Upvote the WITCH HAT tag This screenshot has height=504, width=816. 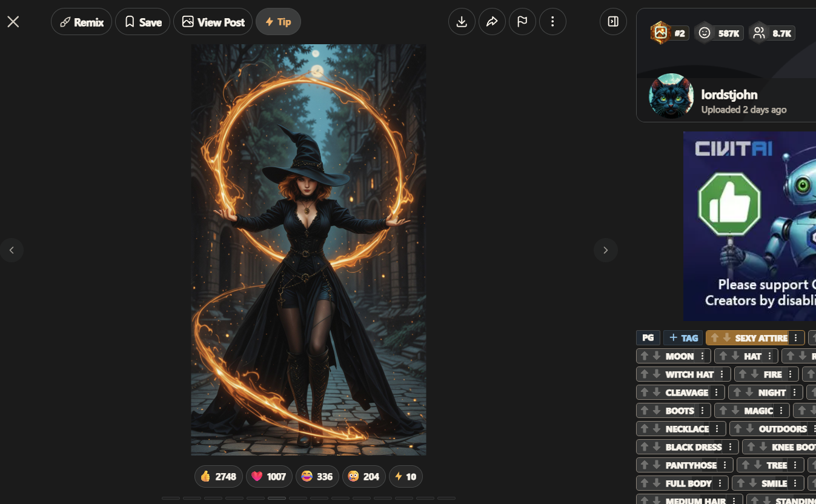click(x=645, y=374)
